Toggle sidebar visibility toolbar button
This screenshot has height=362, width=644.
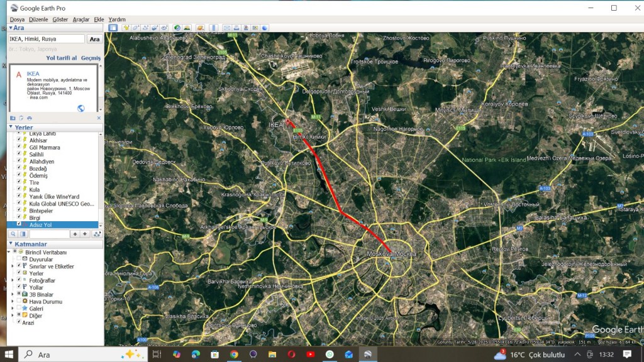(x=113, y=28)
